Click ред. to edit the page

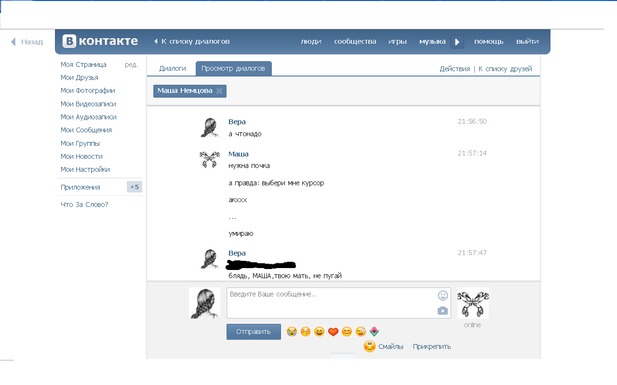(131, 65)
